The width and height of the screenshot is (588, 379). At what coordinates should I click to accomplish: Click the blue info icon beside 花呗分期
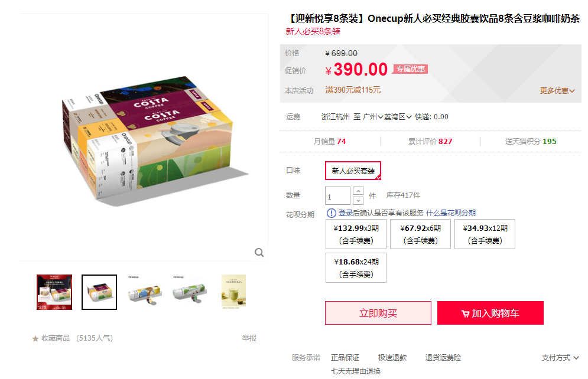coord(332,213)
